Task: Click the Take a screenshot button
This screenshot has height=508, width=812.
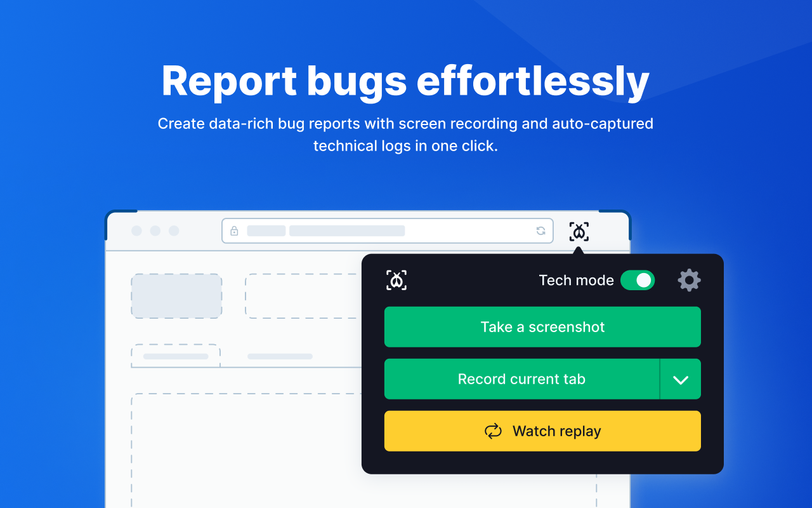Action: 542,327
